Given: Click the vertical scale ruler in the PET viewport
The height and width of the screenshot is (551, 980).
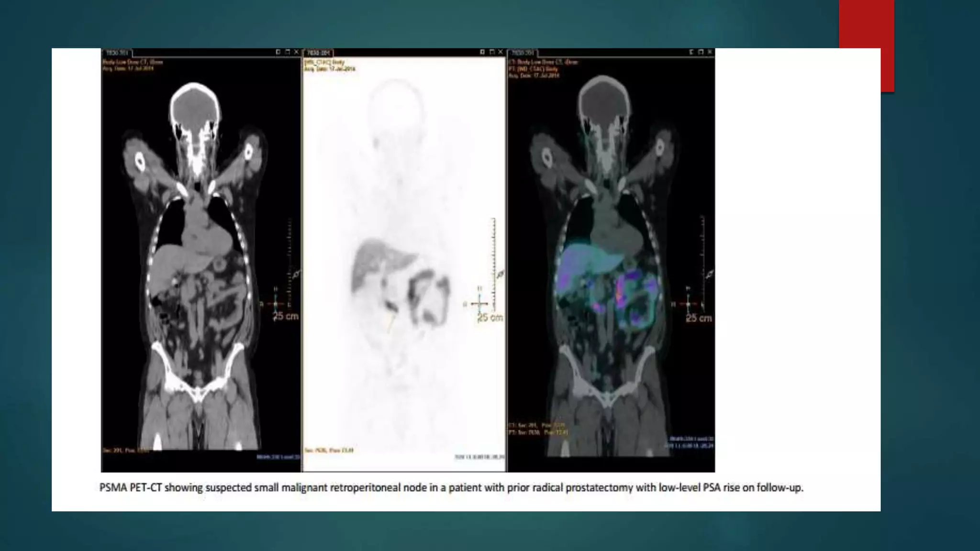Looking at the screenshot, I should [x=494, y=264].
